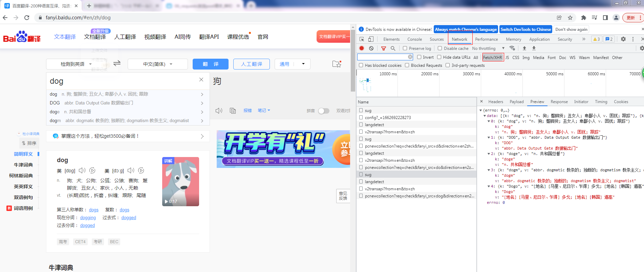
Task: Select the Fetch/XHR filter
Action: [493, 57]
